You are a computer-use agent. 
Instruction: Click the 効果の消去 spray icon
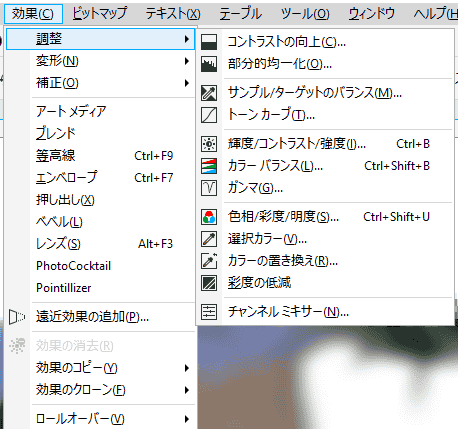(x=17, y=346)
